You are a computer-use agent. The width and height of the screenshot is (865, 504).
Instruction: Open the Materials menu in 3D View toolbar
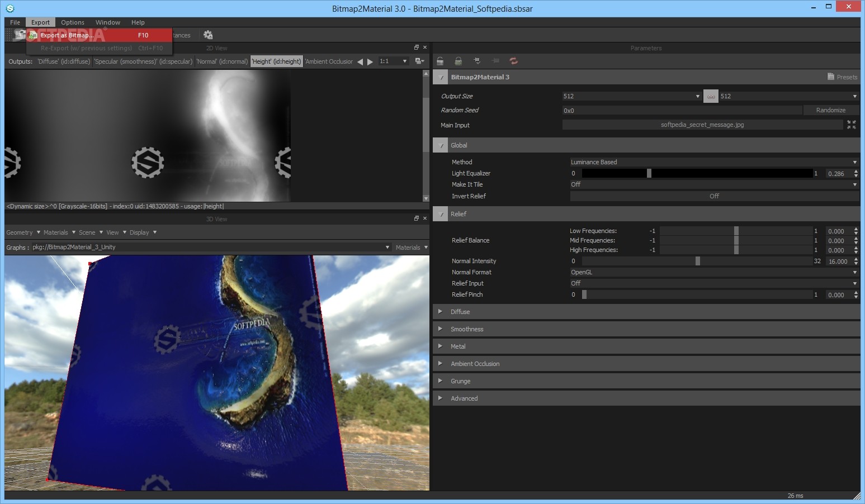coord(59,232)
